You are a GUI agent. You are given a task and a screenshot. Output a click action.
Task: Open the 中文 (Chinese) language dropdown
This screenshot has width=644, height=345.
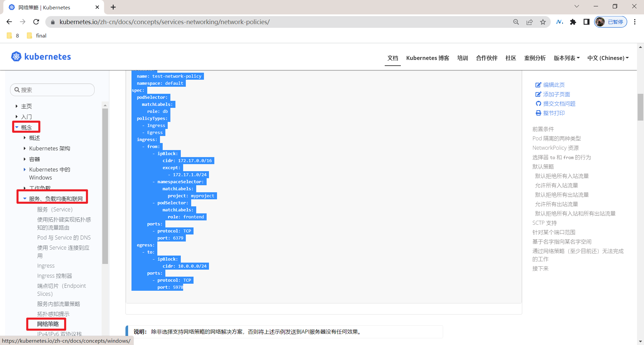608,58
